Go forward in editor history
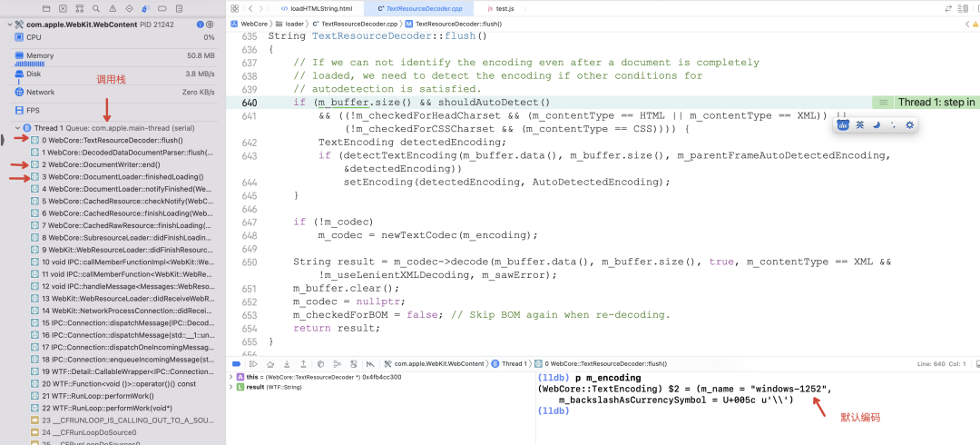The height and width of the screenshot is (445, 980). (260, 9)
